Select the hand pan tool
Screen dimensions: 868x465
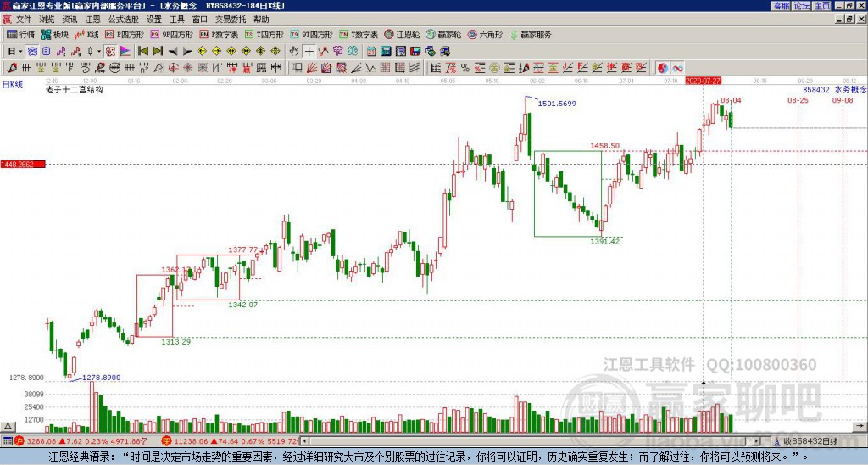(294, 52)
